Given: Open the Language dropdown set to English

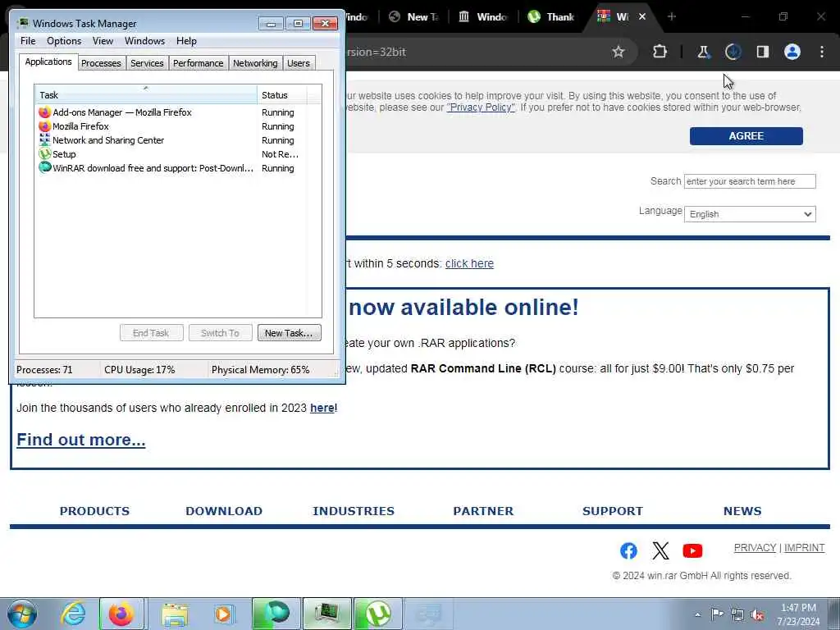Looking at the screenshot, I should pos(750,214).
